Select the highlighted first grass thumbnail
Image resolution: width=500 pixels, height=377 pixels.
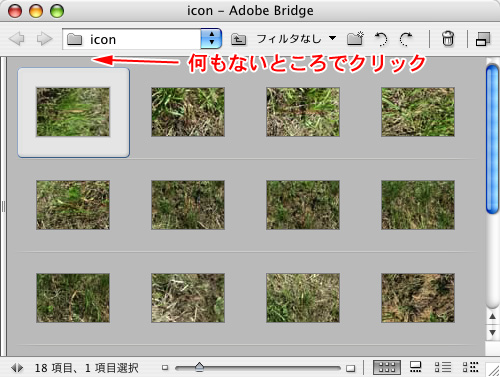click(73, 112)
